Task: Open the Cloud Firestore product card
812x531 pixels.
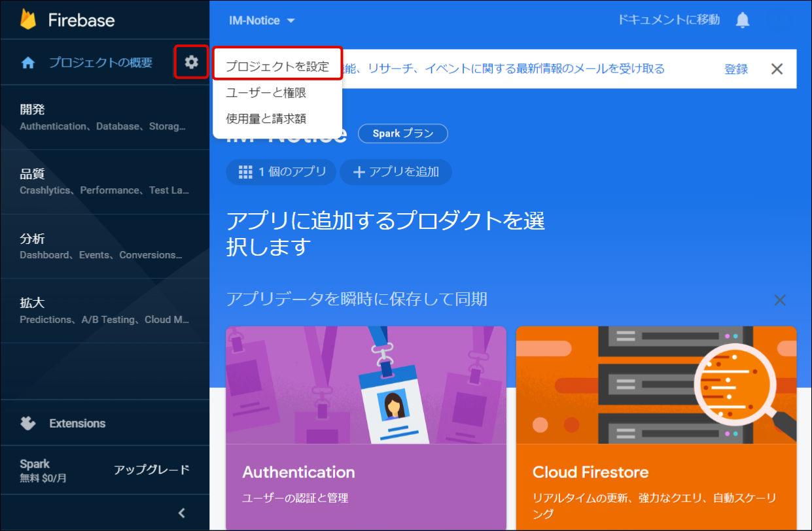Action: pos(656,428)
